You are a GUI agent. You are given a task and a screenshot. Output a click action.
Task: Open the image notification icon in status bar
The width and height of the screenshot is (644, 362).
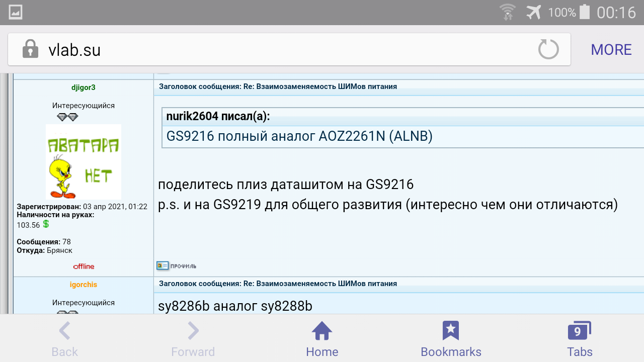tap(15, 12)
